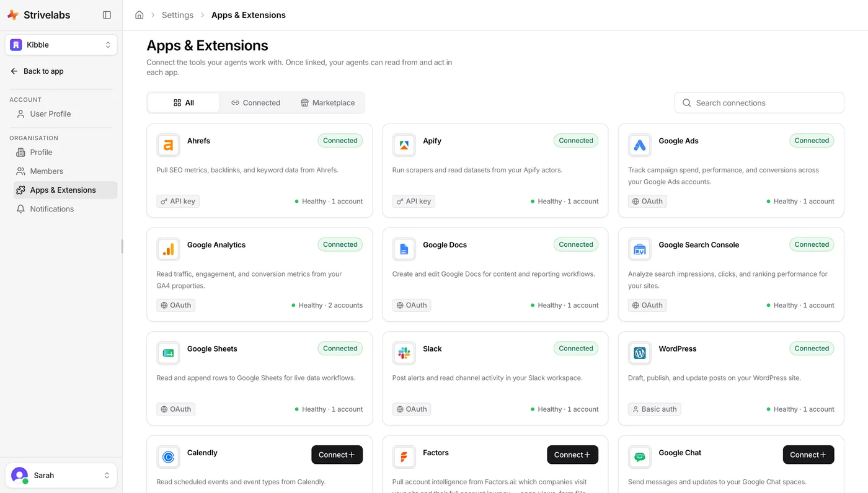This screenshot has width=868, height=493.
Task: Click the sidebar resize handle
Action: 122,246
